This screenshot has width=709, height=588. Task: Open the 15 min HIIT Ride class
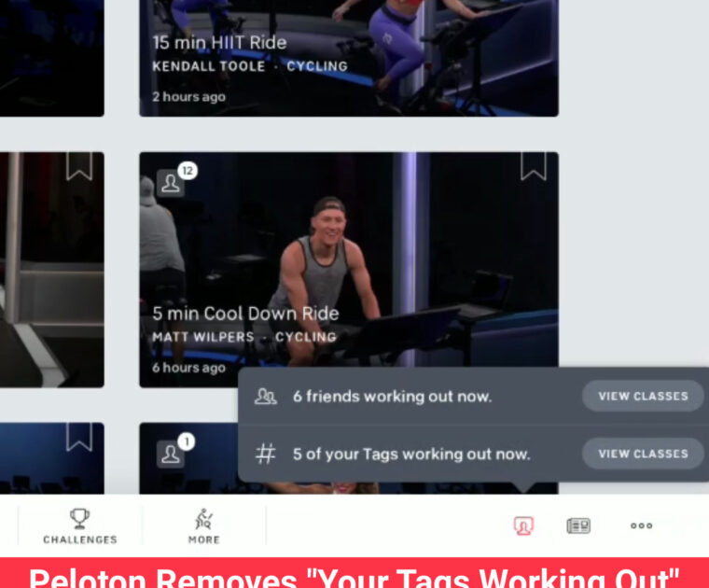219,43
